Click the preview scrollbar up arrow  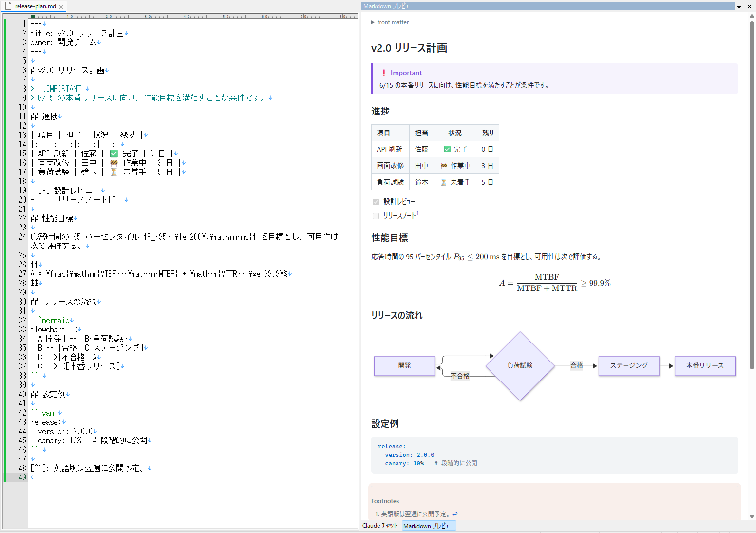point(752,16)
